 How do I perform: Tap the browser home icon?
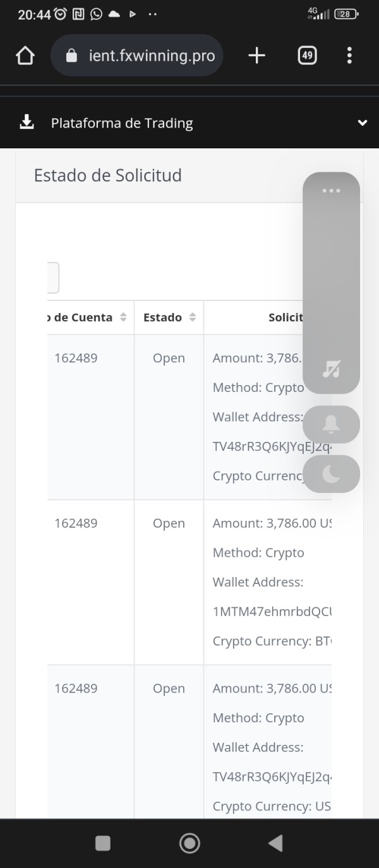[25, 56]
